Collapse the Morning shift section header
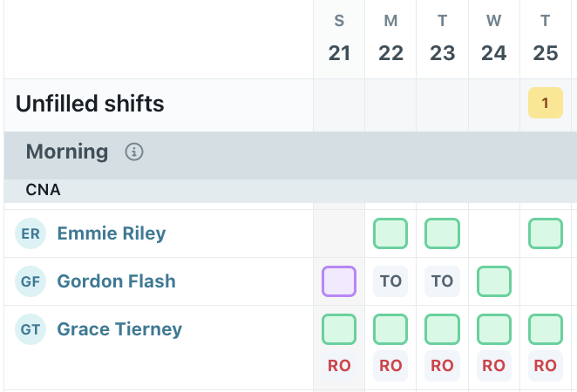The height and width of the screenshot is (392, 577). pyautogui.click(x=67, y=152)
